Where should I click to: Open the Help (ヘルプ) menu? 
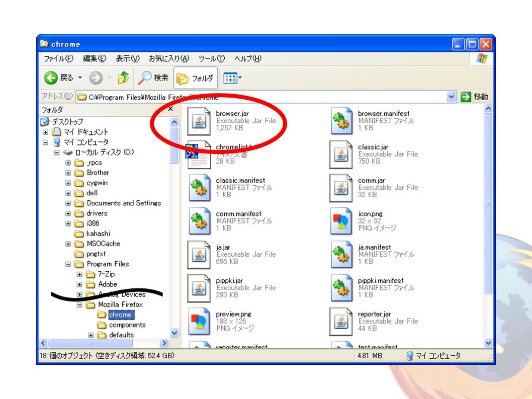(x=248, y=59)
